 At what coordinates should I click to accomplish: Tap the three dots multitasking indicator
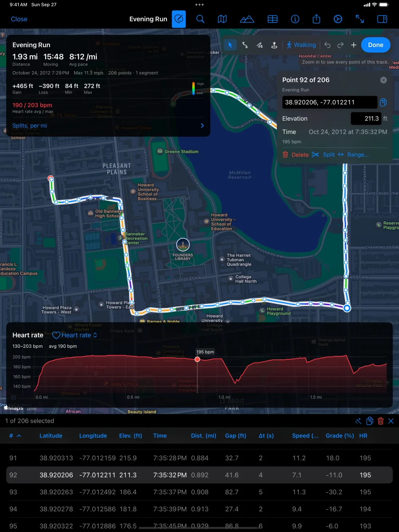pos(199,5)
